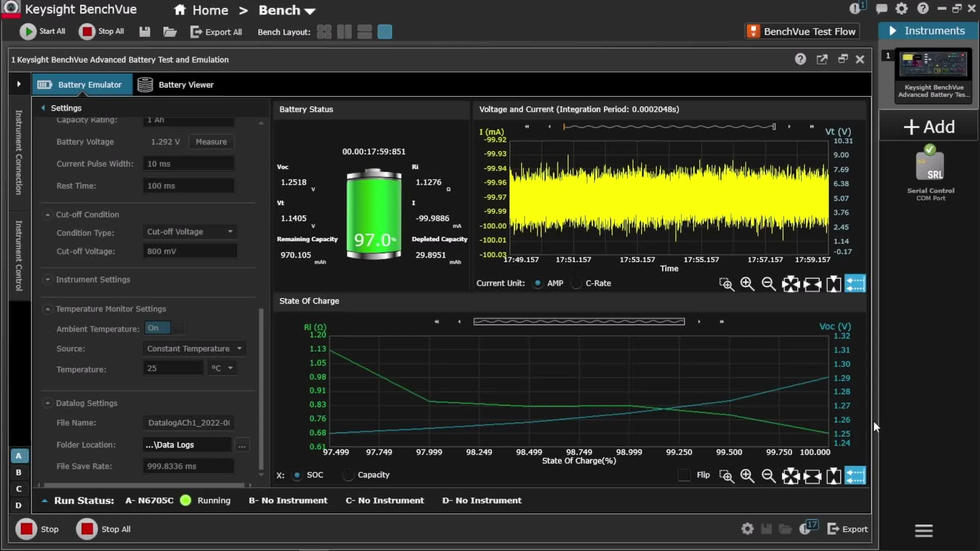Viewport: 980px width, 551px height.
Task: Jump to start of Voltage chart timeline
Action: click(527, 127)
